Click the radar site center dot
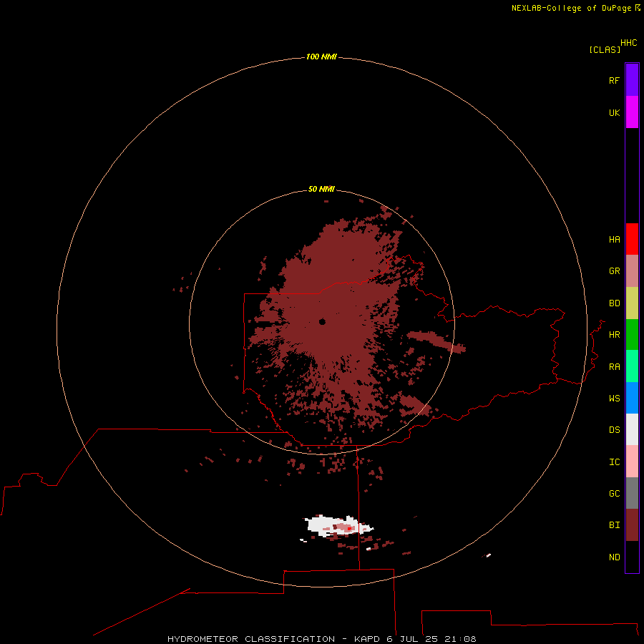 tap(322, 321)
